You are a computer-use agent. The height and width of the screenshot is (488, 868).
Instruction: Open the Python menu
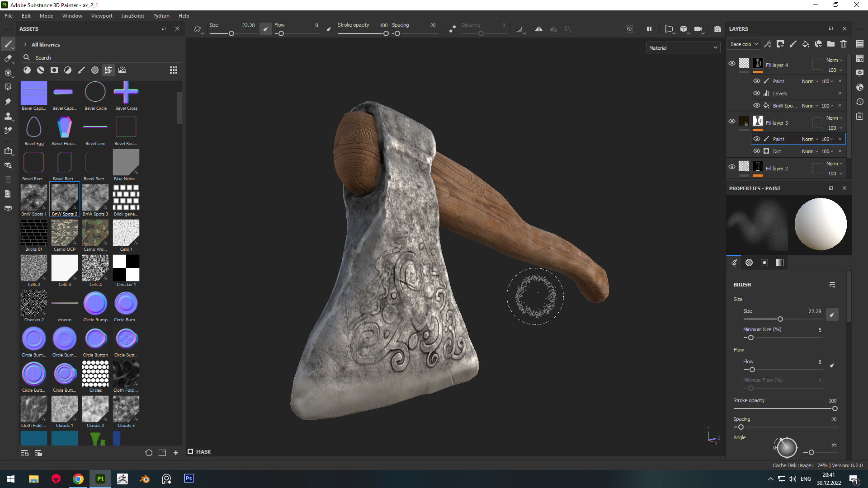click(x=161, y=16)
